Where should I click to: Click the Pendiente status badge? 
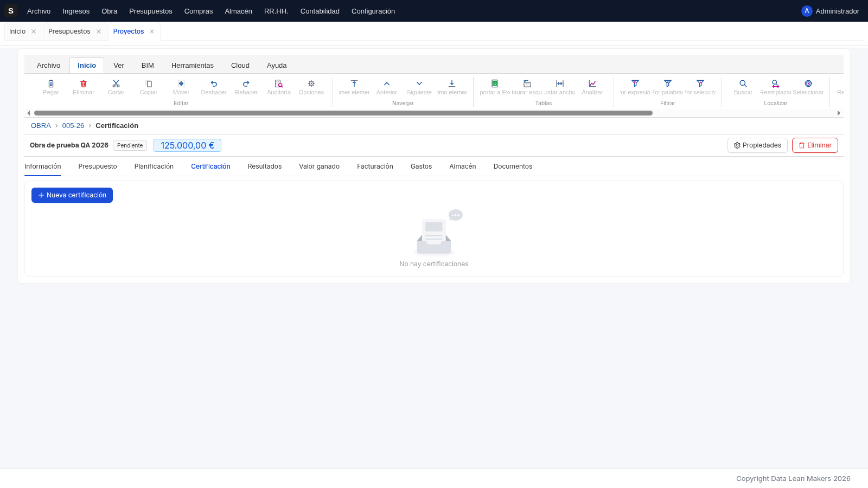coord(130,145)
